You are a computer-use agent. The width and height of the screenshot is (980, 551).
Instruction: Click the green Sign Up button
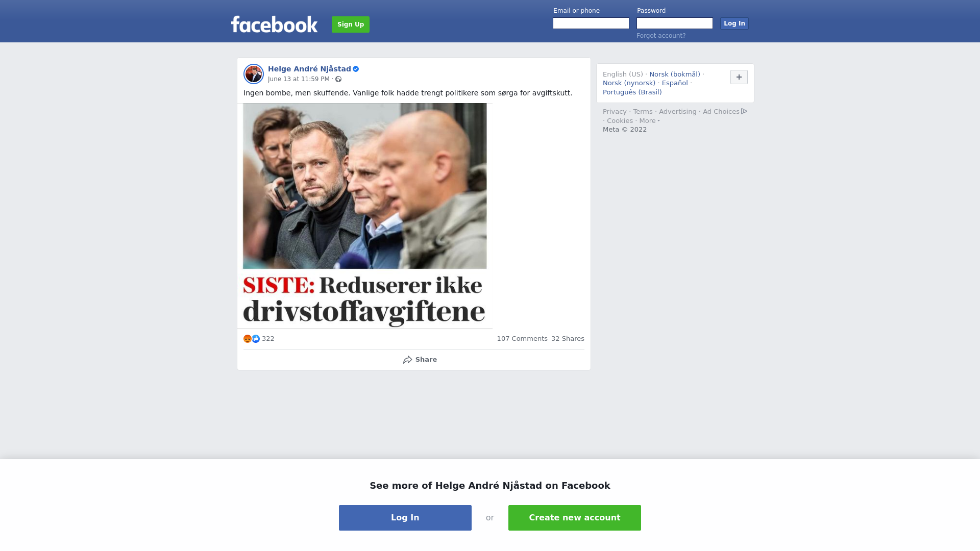click(x=351, y=24)
